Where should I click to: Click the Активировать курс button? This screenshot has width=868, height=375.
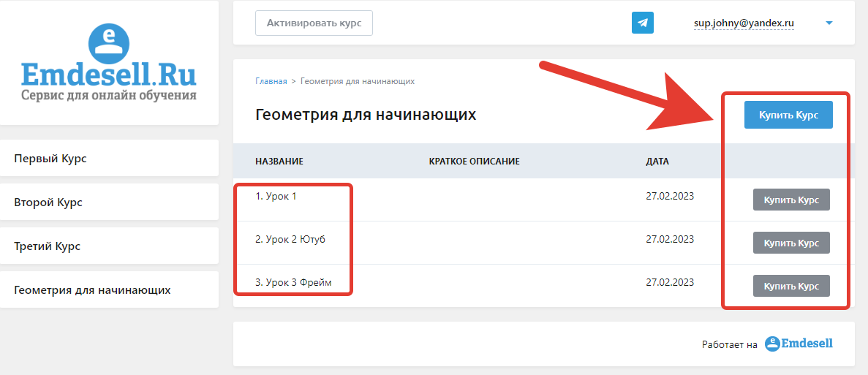click(x=314, y=23)
